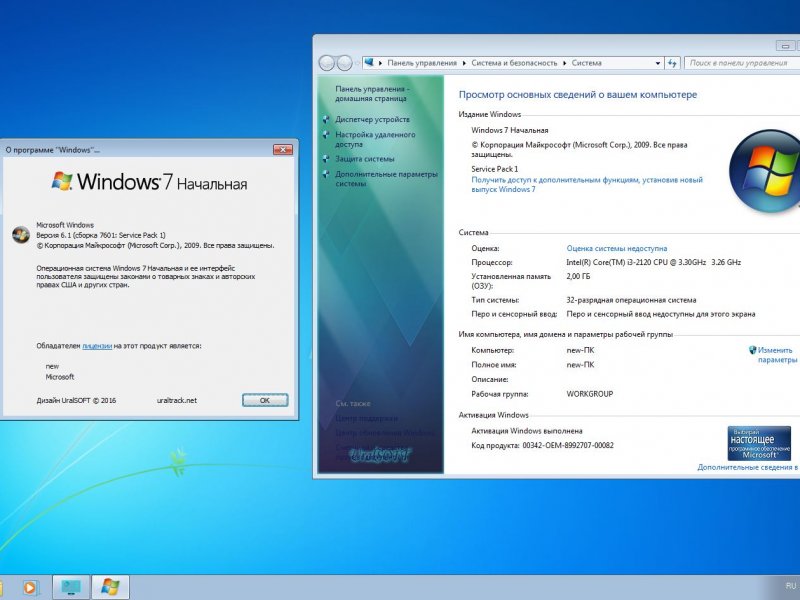Click the genuine Microsoft software badge
This screenshot has height=600, width=800.
click(759, 443)
